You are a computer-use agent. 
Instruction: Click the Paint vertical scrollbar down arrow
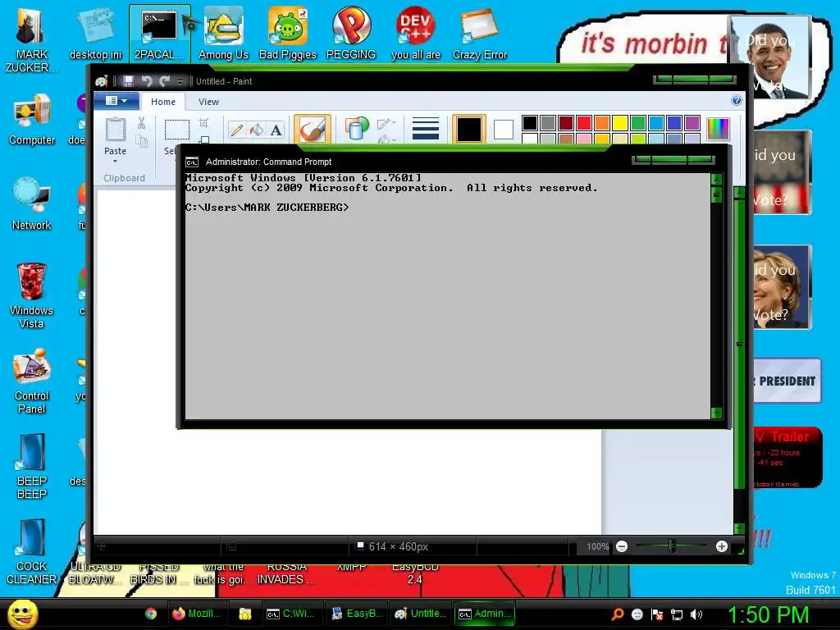[x=739, y=528]
